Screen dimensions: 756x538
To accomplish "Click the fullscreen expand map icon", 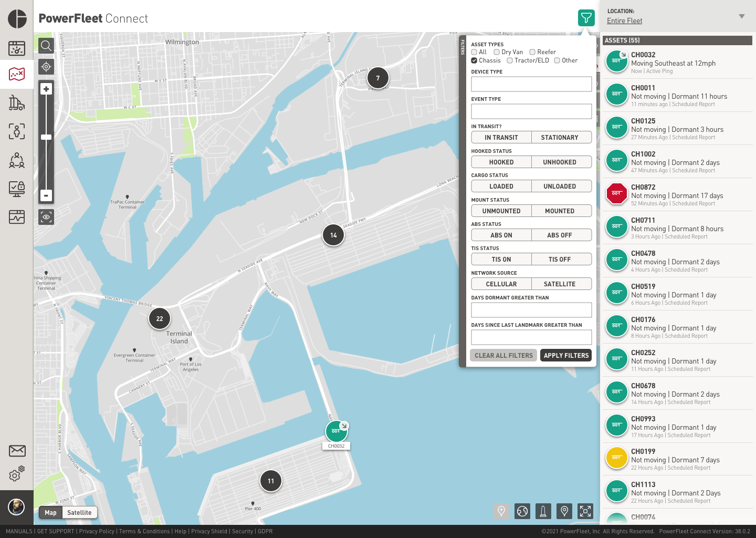I will pos(585,511).
